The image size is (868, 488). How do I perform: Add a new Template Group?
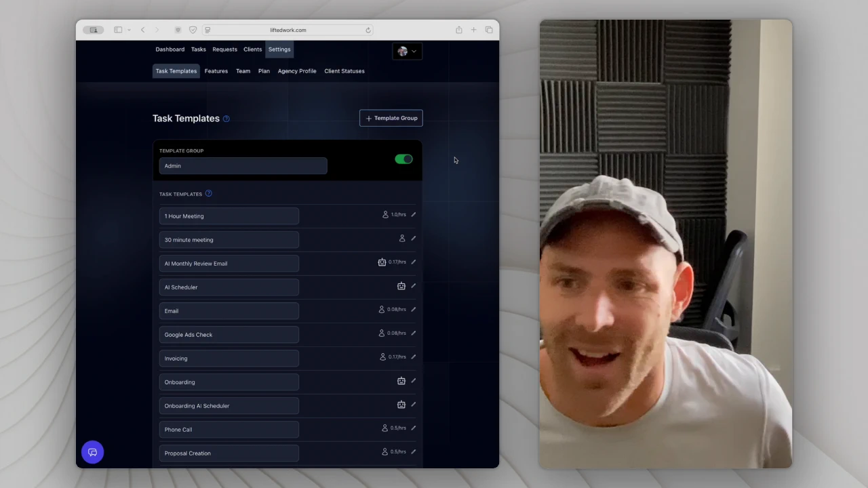[x=391, y=118]
